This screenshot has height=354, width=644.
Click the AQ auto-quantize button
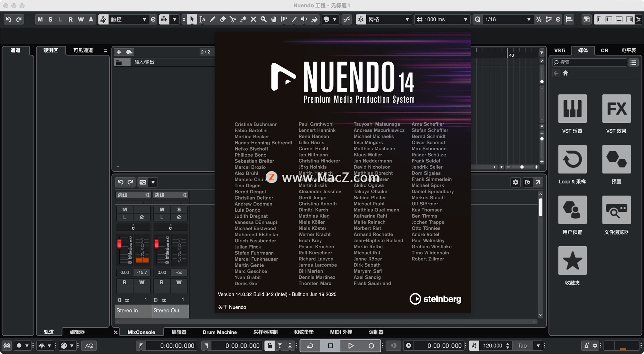89,346
